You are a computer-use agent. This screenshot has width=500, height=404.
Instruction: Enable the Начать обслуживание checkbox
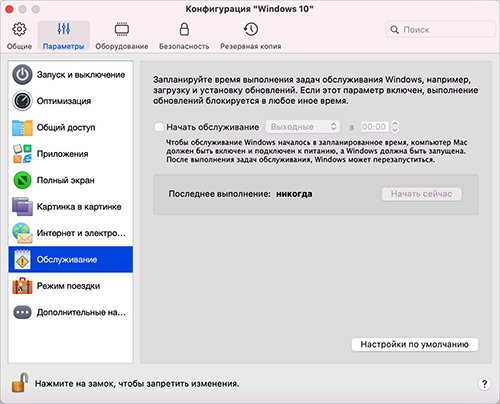click(159, 127)
